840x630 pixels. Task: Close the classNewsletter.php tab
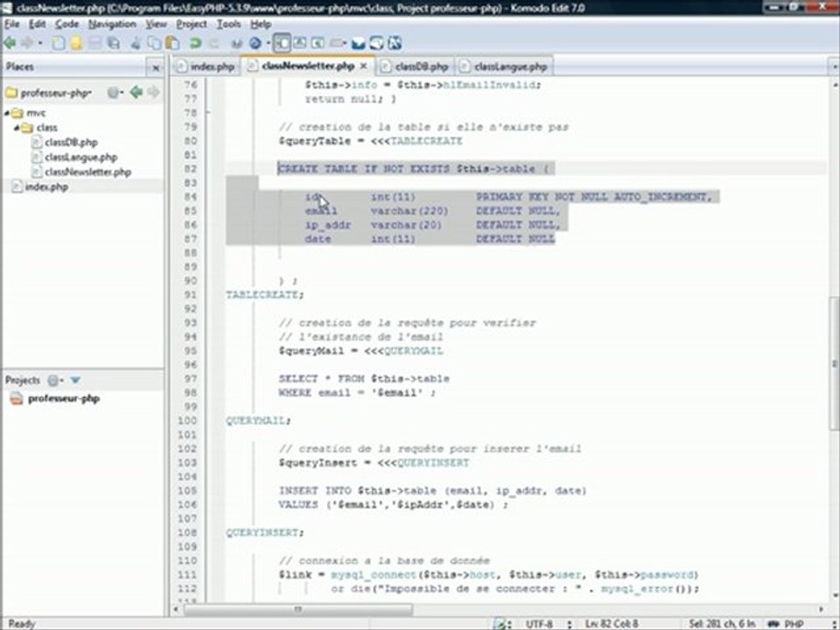[364, 66]
